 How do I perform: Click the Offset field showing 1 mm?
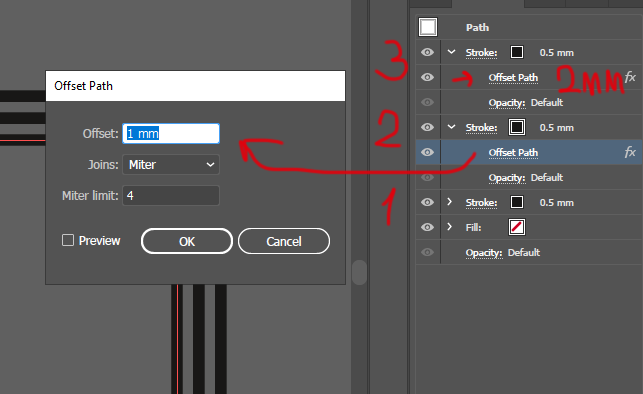171,133
